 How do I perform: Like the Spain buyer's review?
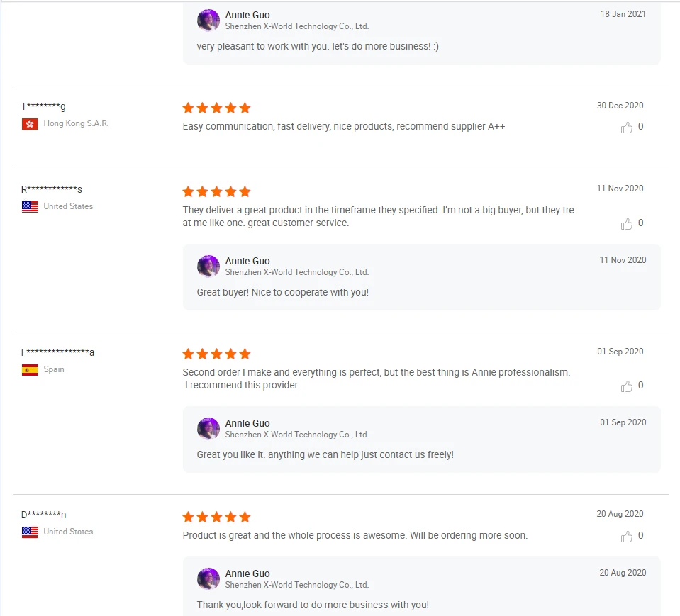(627, 386)
